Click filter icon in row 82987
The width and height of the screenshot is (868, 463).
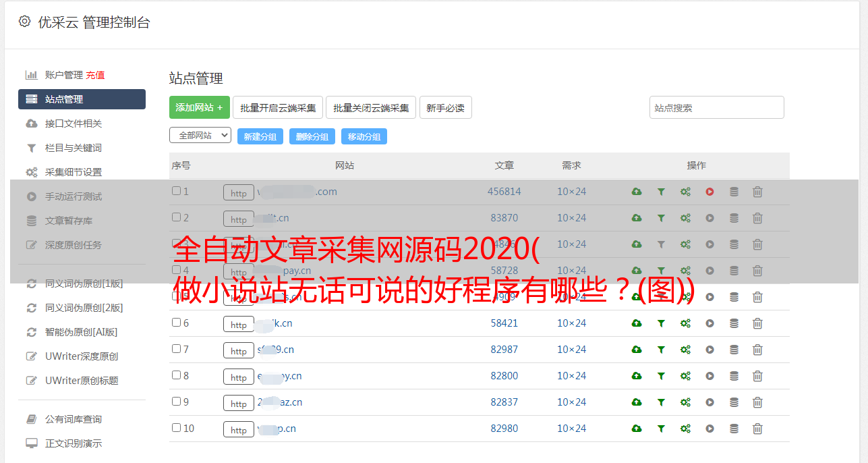click(661, 350)
